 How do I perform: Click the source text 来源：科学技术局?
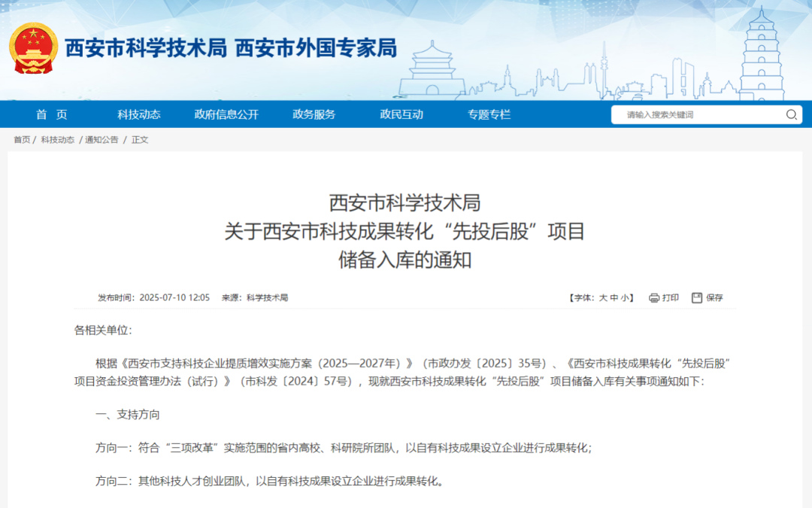point(255,297)
